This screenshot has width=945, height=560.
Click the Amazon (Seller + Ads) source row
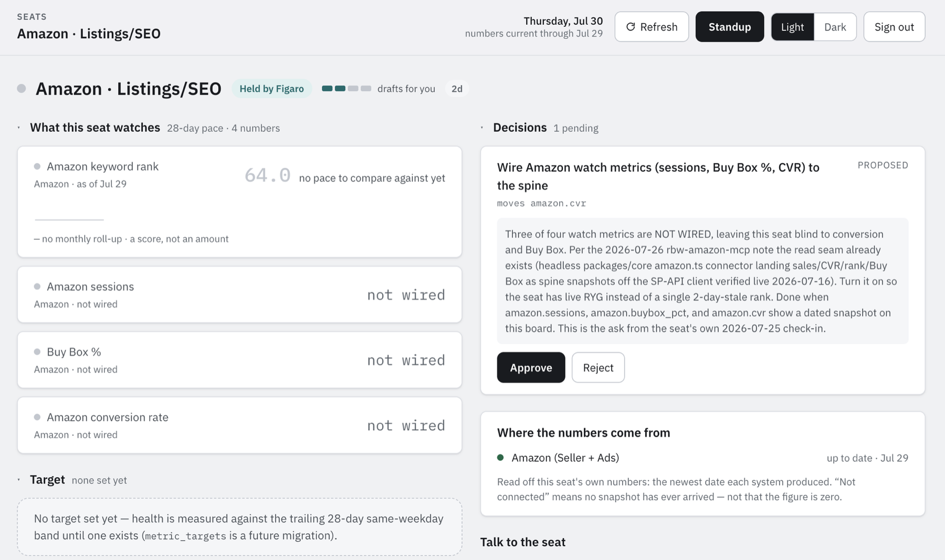702,458
